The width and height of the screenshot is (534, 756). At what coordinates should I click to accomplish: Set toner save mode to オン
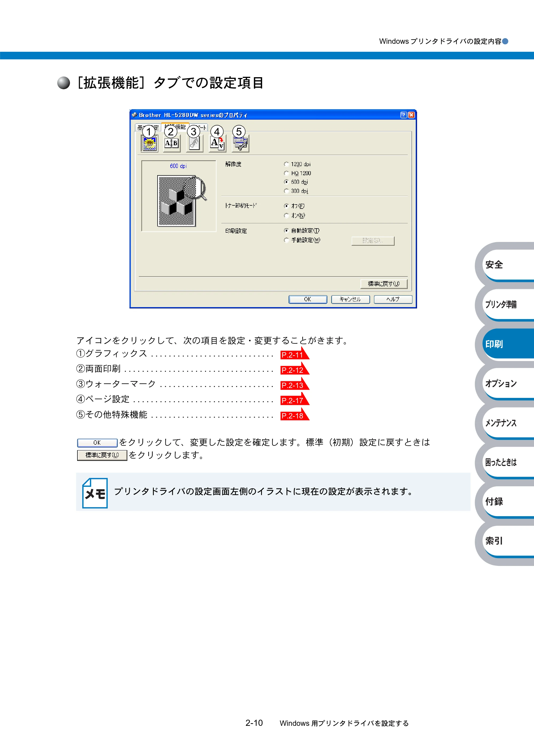tap(295, 216)
